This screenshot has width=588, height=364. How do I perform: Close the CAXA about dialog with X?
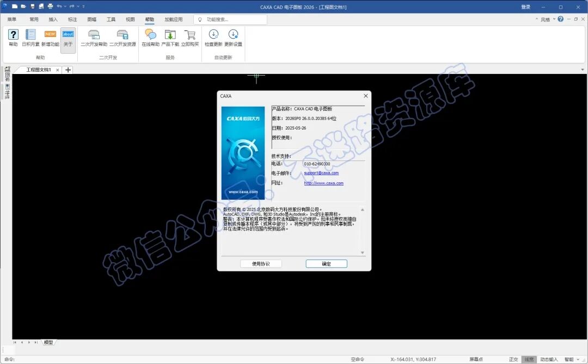point(366,96)
